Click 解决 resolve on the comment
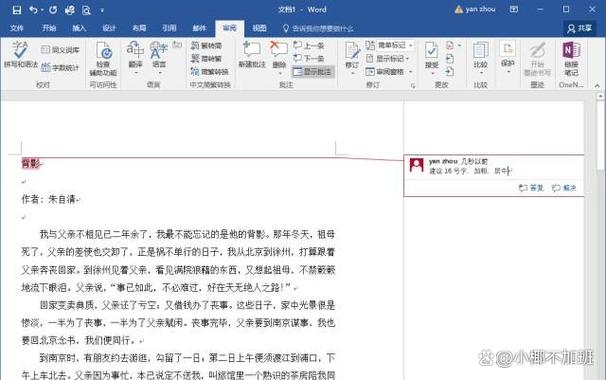606x380 pixels. point(564,188)
